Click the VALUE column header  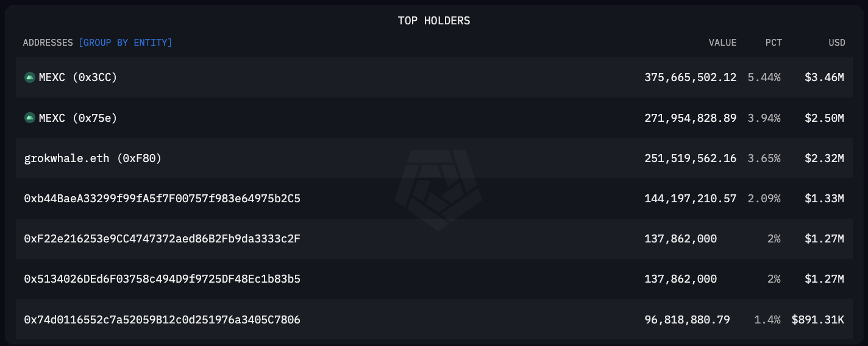point(722,43)
